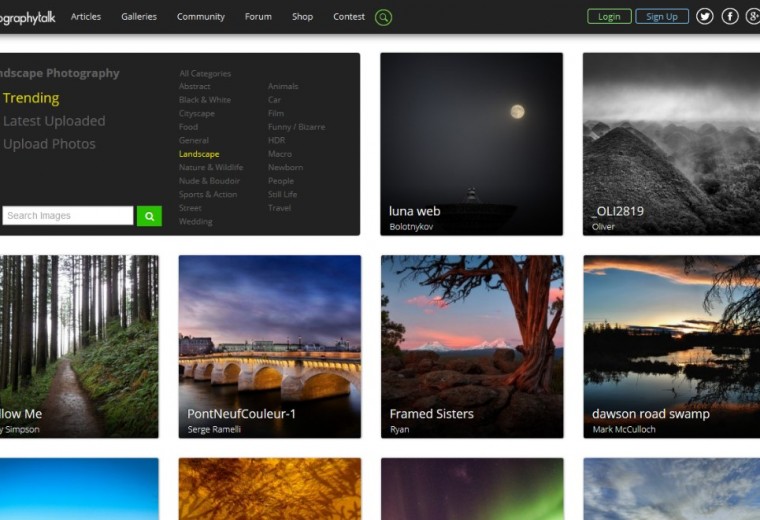This screenshot has height=520, width=760.
Task: Choose the People category
Action: (x=281, y=181)
